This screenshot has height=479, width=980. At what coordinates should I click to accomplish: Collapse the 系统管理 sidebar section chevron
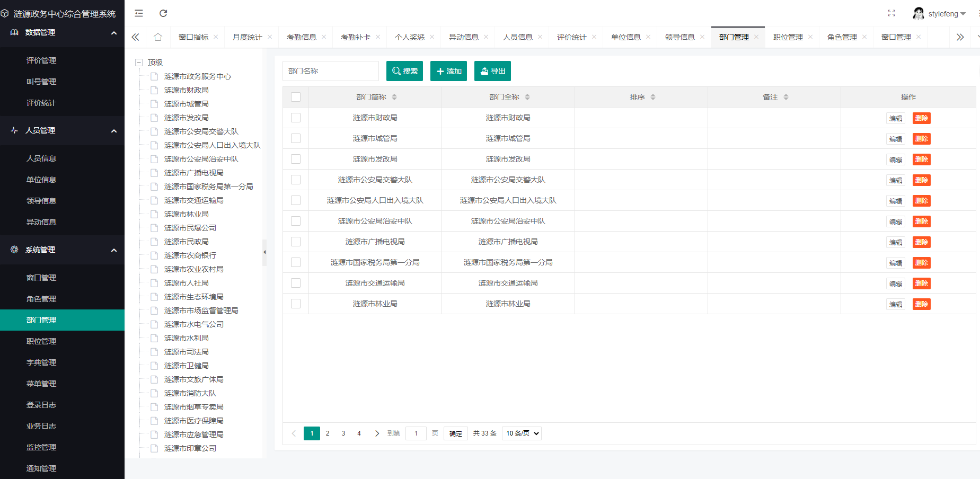tap(114, 250)
